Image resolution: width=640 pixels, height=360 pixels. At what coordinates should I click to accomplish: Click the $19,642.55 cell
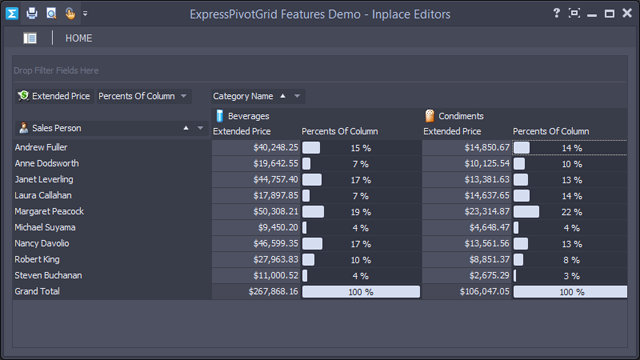[x=256, y=163]
